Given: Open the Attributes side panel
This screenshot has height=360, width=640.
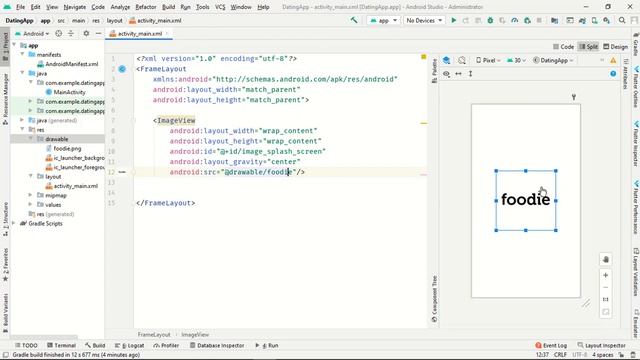Looking at the screenshot, I should point(626,74).
